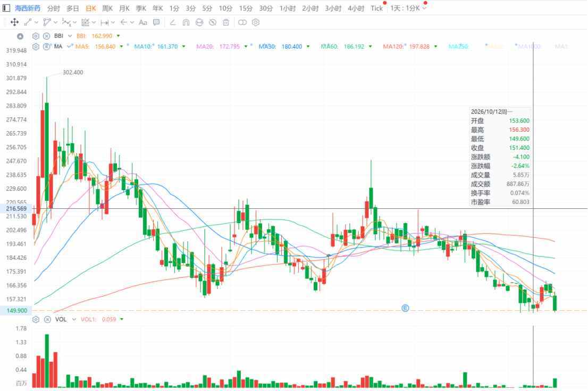The height and width of the screenshot is (391, 588).
Task: Open the drawing toolbar settings gear
Action: coord(256,22)
